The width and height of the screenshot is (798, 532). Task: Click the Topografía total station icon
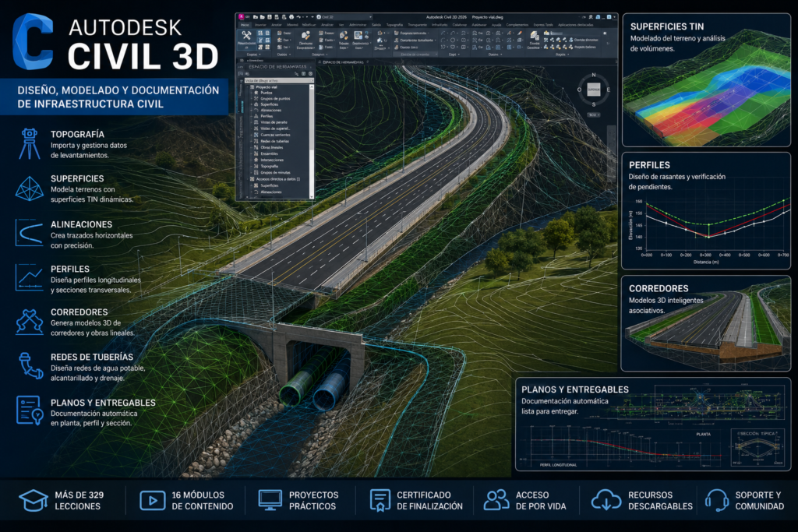click(x=30, y=144)
